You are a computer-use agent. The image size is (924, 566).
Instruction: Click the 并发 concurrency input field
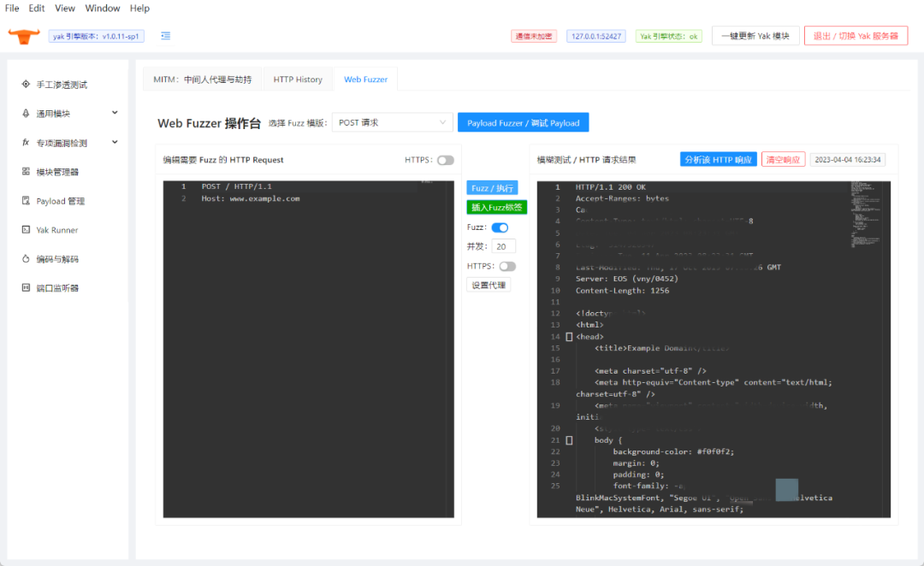point(503,246)
